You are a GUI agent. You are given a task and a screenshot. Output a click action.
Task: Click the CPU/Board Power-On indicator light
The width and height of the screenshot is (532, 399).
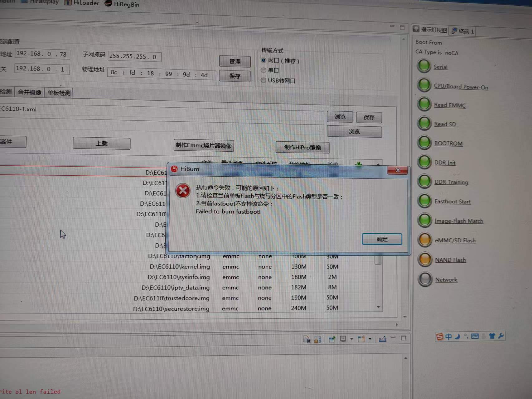[x=424, y=85]
